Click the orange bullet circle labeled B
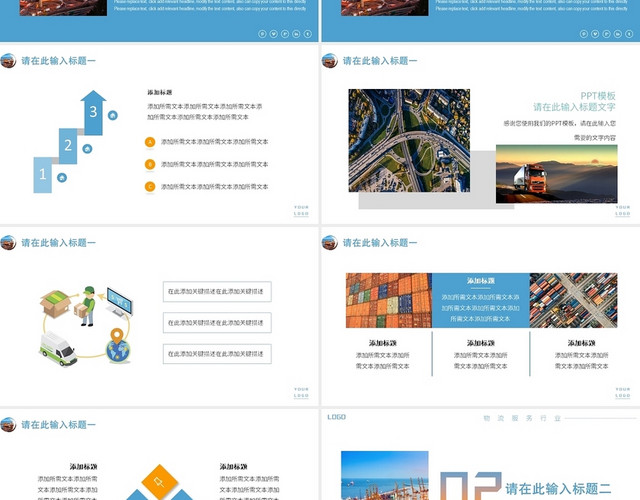This screenshot has height=500, width=640. (x=150, y=164)
